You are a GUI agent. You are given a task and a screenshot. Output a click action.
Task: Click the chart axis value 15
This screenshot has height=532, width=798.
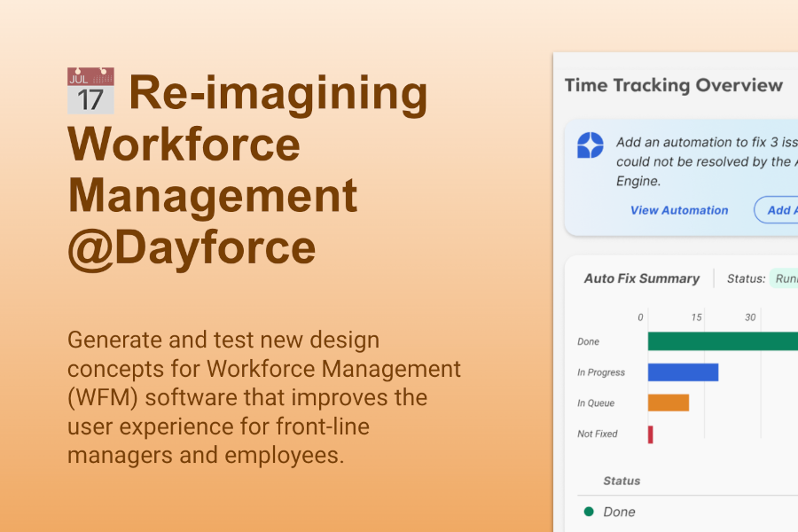(696, 317)
